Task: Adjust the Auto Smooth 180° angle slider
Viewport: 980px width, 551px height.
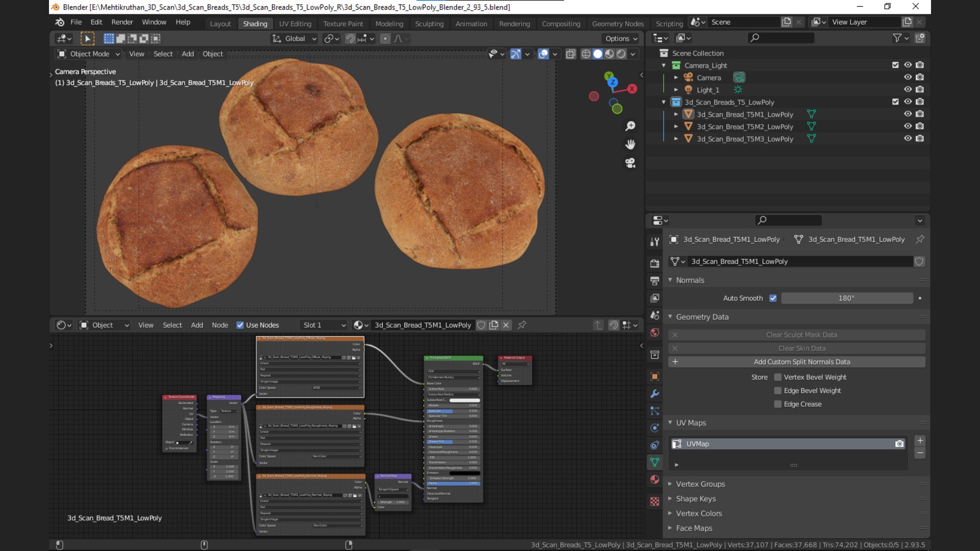Action: coord(847,298)
